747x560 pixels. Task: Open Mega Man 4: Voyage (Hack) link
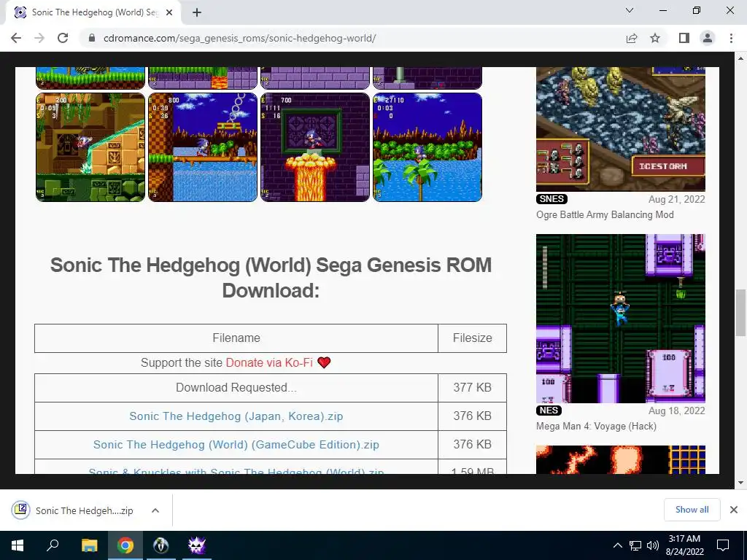point(596,426)
